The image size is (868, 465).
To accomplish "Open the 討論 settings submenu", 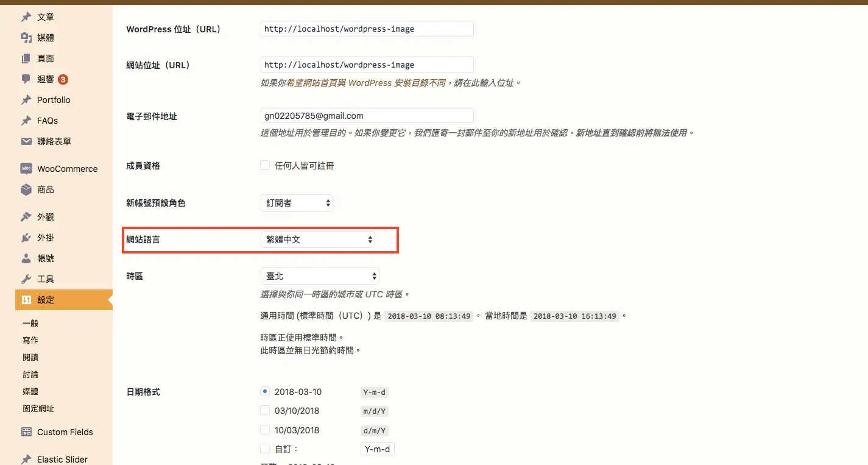I will [x=30, y=374].
